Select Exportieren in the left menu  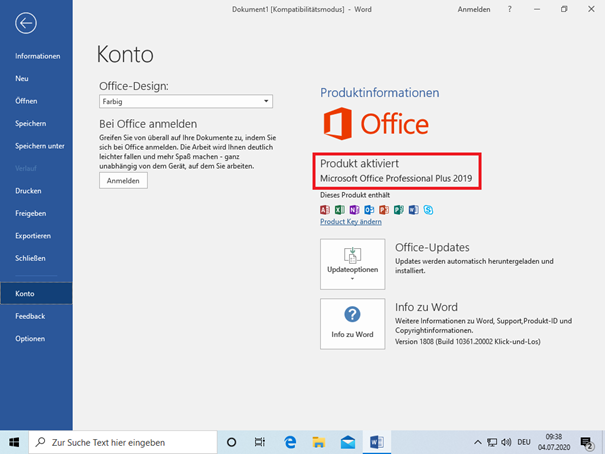(x=33, y=235)
